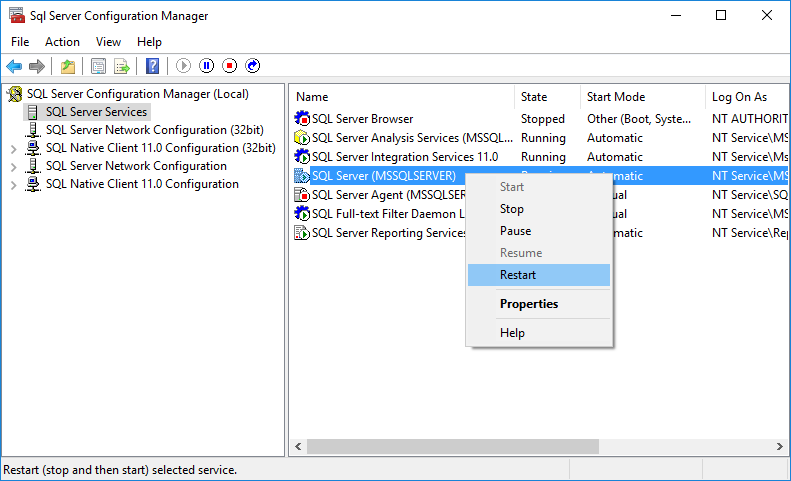This screenshot has height=481, width=791.
Task: Click the SQL Server Configuration Manager root icon
Action: point(15,94)
